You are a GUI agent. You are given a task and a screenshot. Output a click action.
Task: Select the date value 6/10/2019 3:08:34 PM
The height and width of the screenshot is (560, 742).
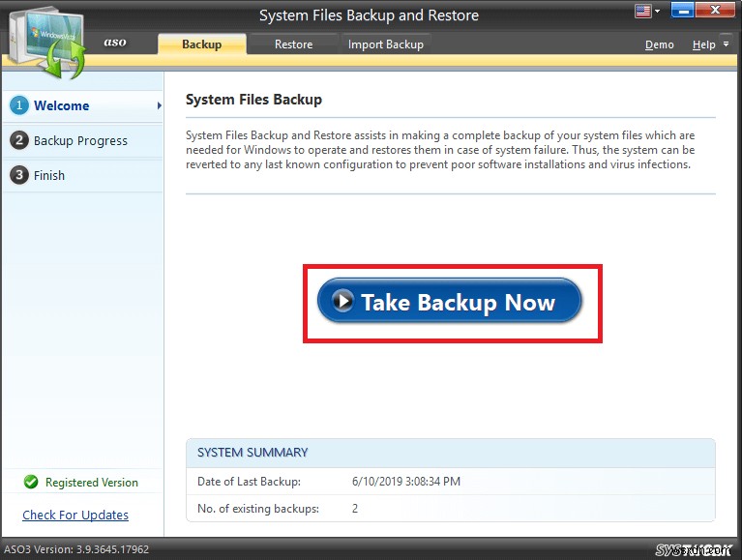(x=406, y=482)
